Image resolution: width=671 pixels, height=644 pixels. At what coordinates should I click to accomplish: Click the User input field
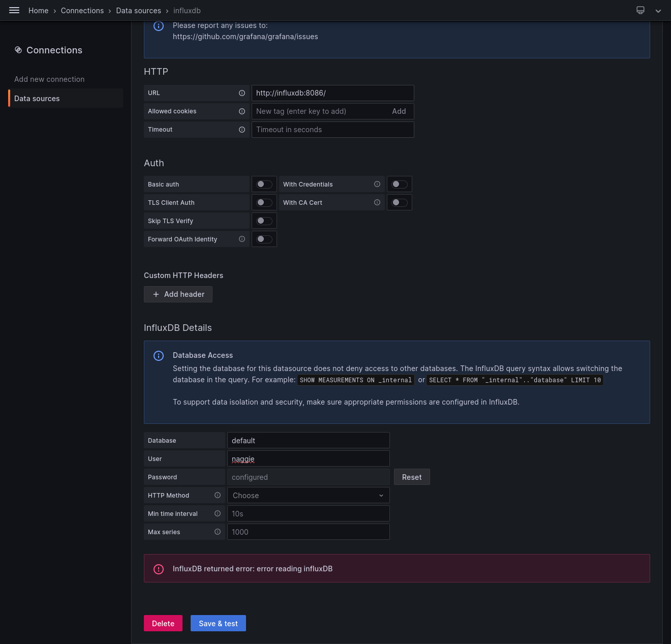309,459
